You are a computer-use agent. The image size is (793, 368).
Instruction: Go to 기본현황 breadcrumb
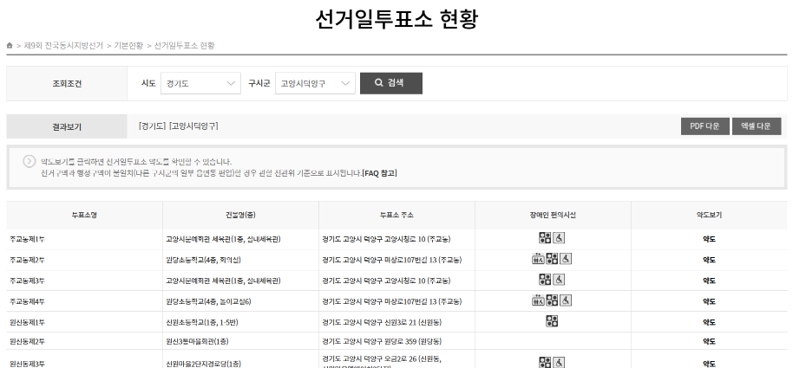pos(128,45)
